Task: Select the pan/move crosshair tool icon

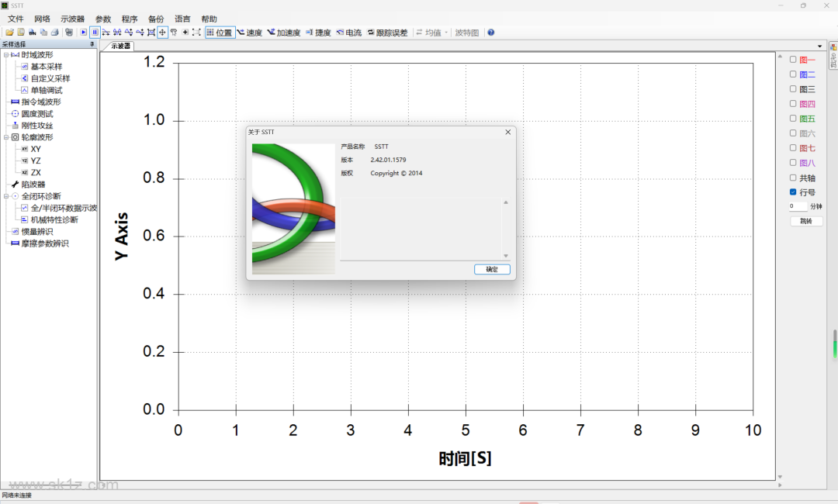Action: [162, 33]
